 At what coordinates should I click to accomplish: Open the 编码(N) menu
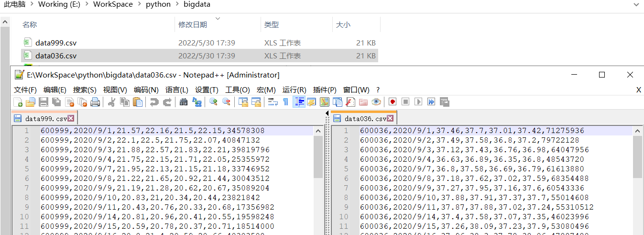146,90
